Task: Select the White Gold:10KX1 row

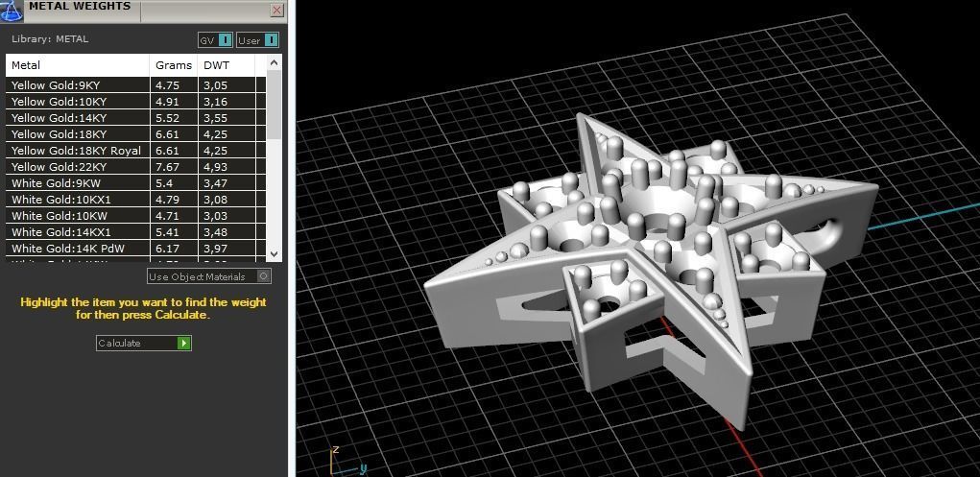Action: pyautogui.click(x=135, y=200)
